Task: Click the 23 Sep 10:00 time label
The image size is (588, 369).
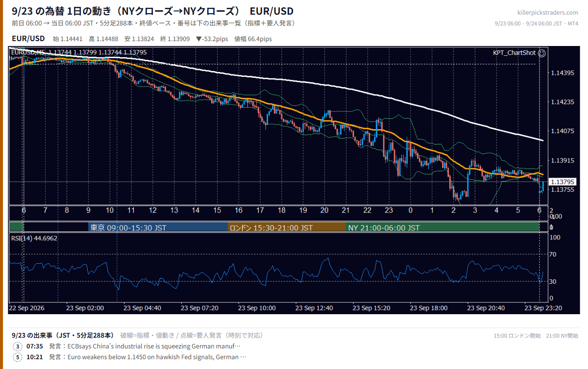Action: pos(257,308)
